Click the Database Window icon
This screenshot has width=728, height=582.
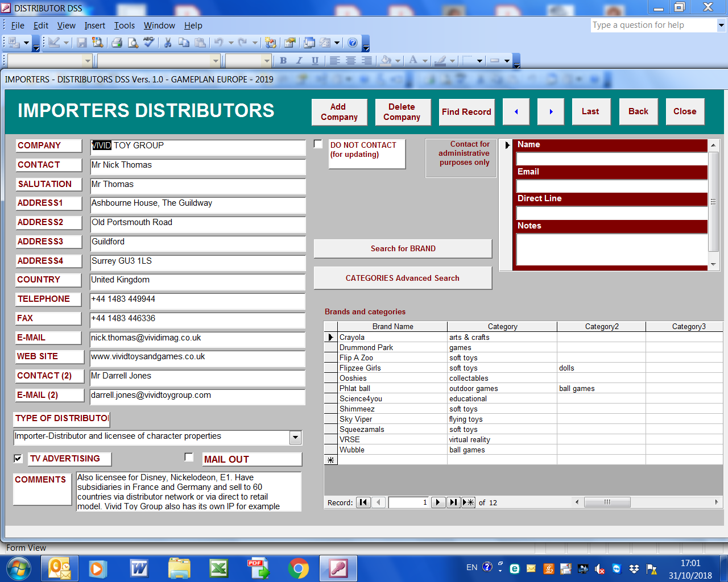pyautogui.click(x=309, y=43)
